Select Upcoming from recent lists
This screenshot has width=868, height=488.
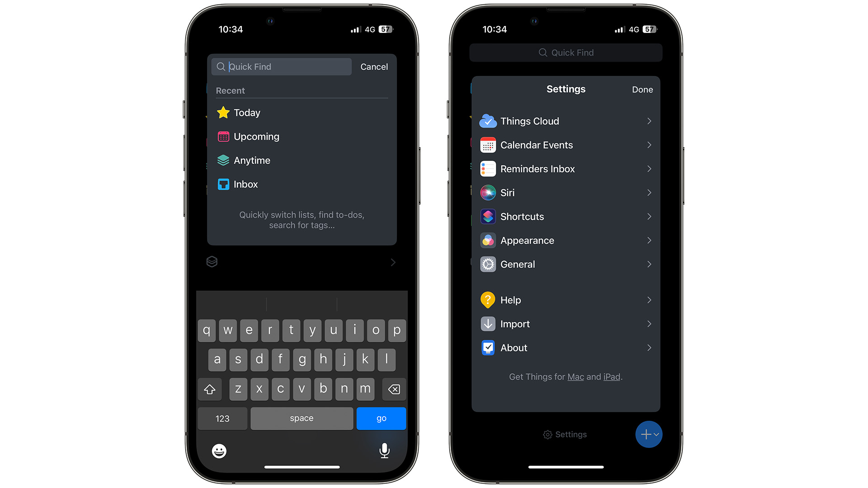point(256,136)
